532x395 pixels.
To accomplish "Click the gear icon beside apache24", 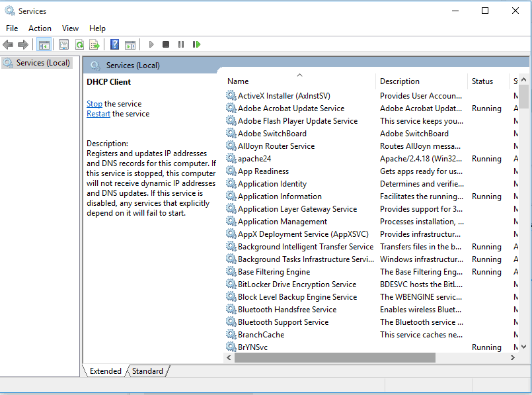I will (x=231, y=158).
